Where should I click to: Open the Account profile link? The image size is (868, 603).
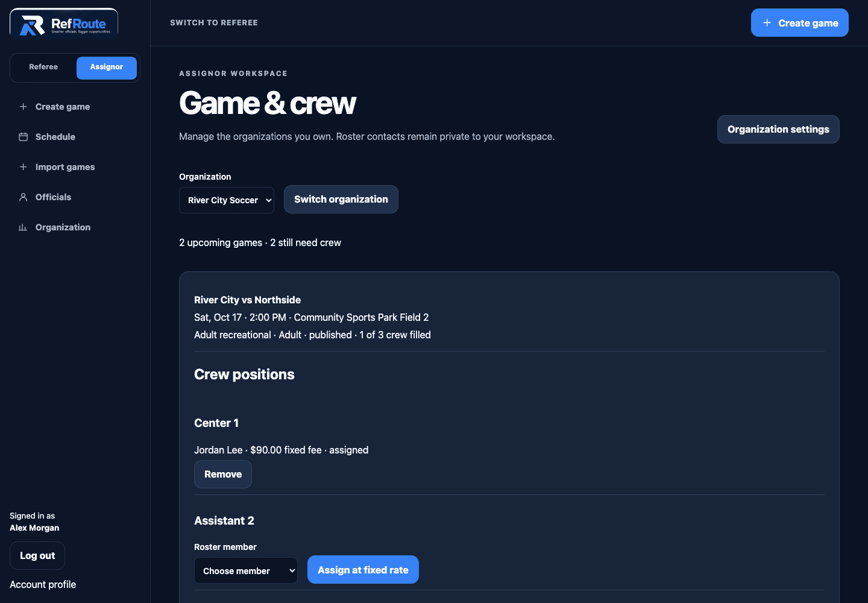pos(43,584)
